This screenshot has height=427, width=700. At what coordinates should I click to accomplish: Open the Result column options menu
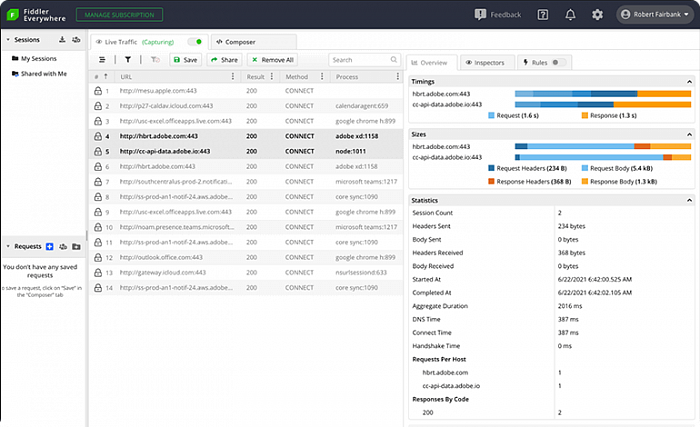[272, 77]
